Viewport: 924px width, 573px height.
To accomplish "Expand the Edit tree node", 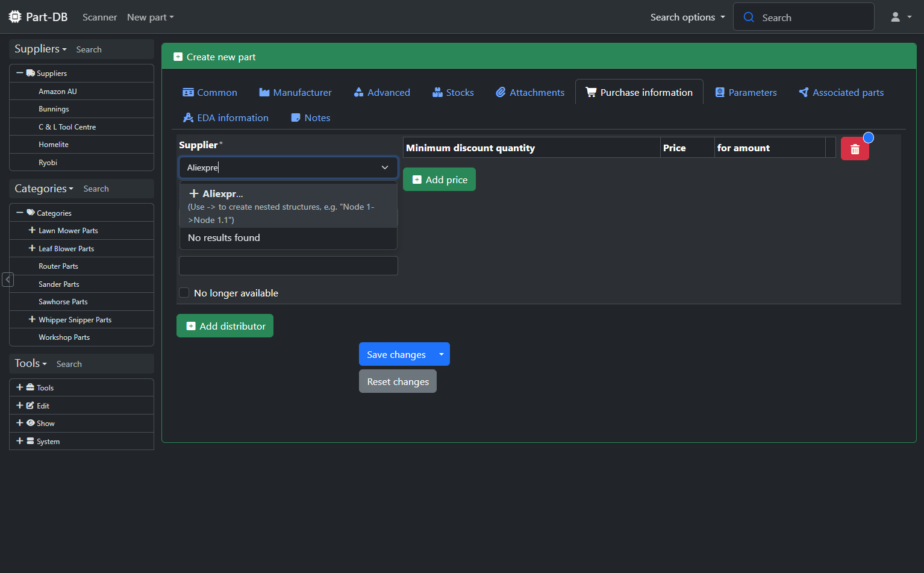I will [20, 405].
